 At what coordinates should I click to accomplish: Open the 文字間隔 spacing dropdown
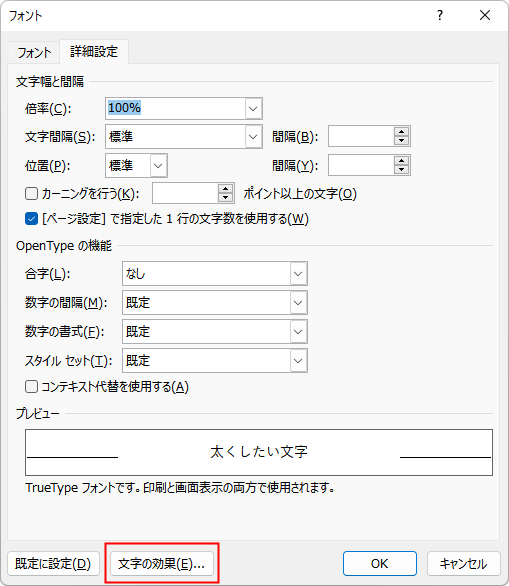[253, 137]
